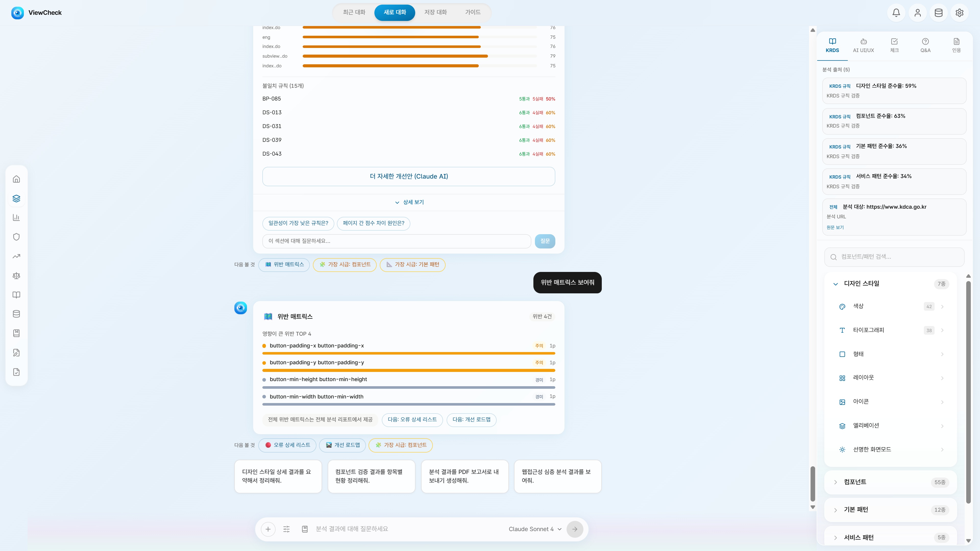Click 더 자세한 개선안 (Claude AI) button
Screen dimensions: 980x551
click(x=409, y=177)
